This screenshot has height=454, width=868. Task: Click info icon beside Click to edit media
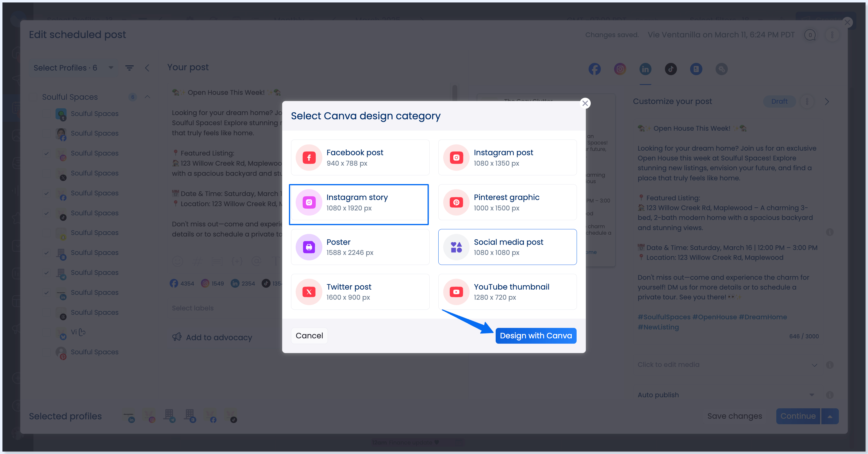[x=830, y=365]
